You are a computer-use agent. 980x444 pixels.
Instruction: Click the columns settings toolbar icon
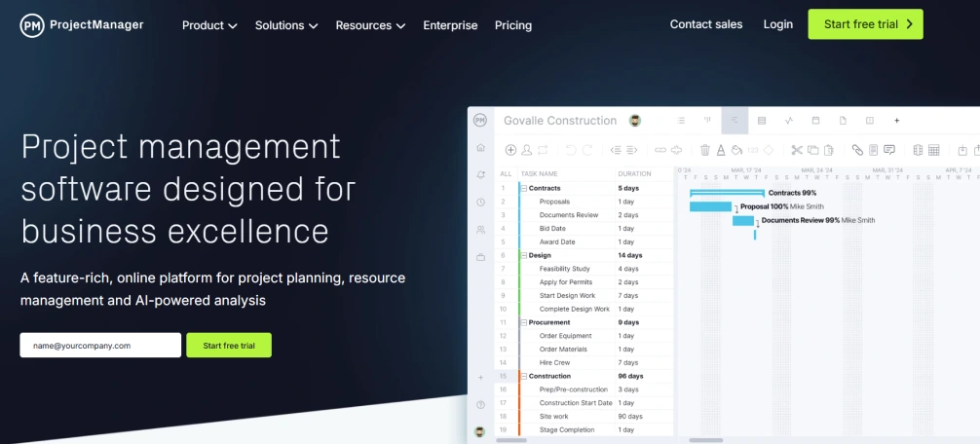point(918,150)
